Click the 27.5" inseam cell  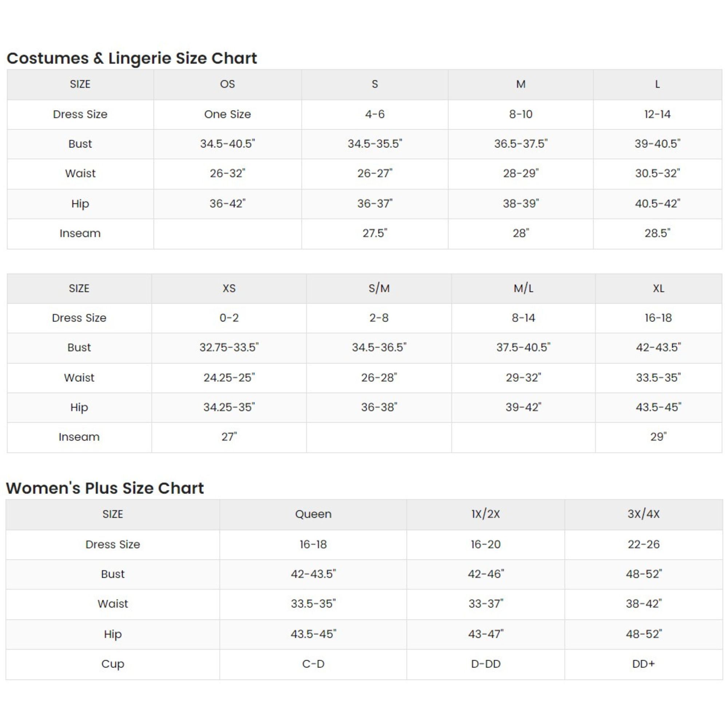click(x=375, y=233)
